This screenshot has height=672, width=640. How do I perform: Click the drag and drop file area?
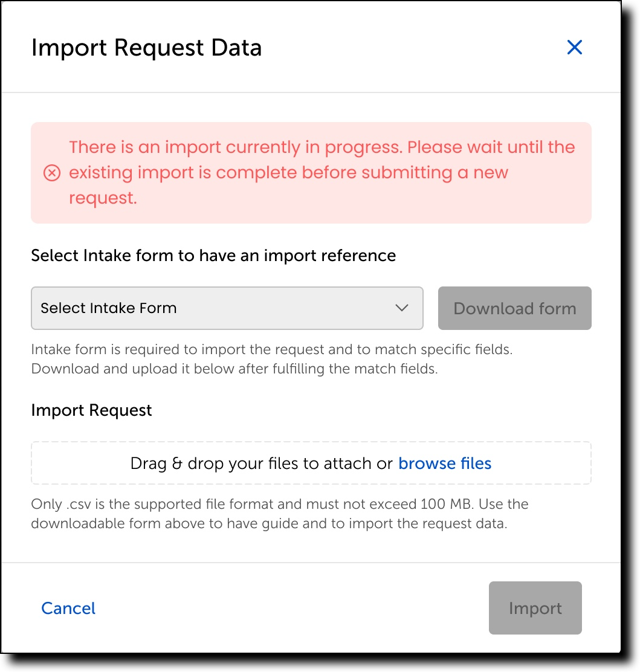click(311, 463)
